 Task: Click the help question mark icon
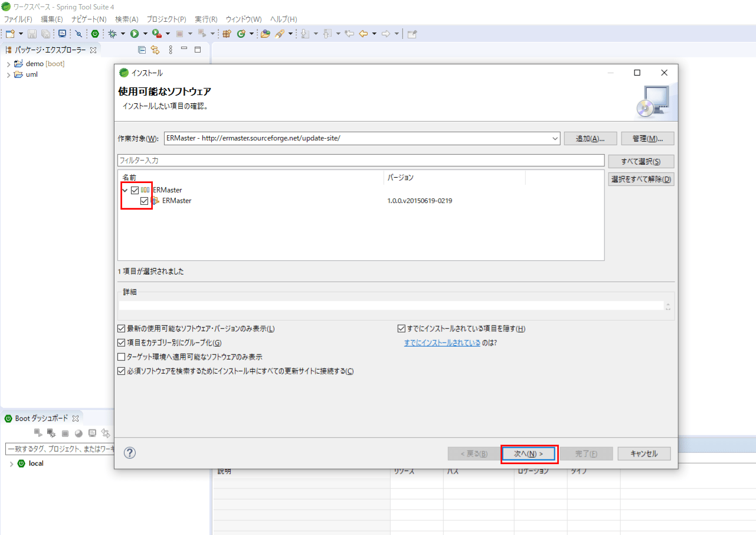point(130,453)
